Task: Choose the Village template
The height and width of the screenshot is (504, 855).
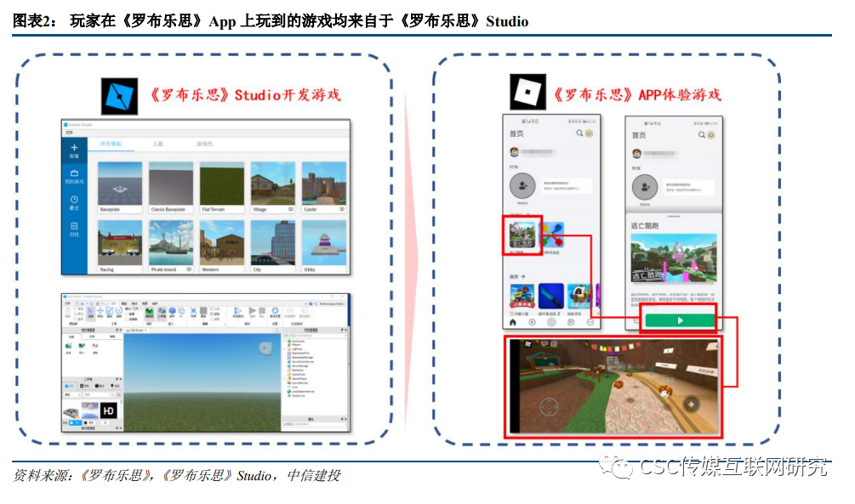Action: click(273, 187)
